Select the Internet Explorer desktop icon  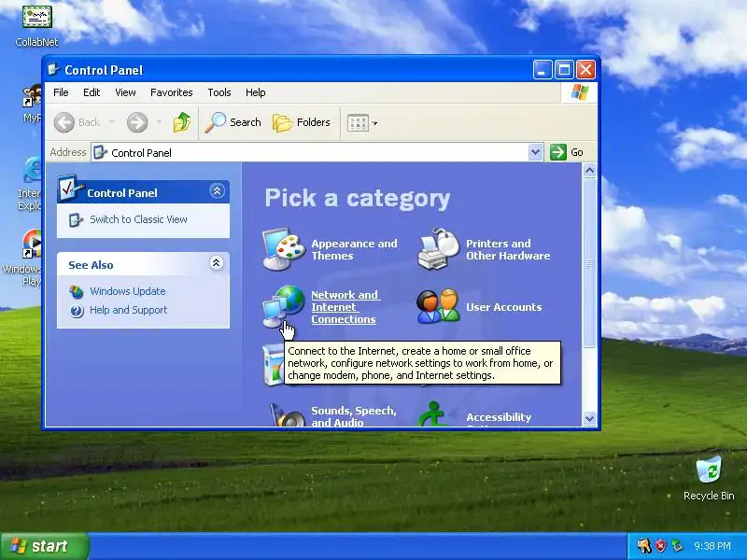(30, 183)
